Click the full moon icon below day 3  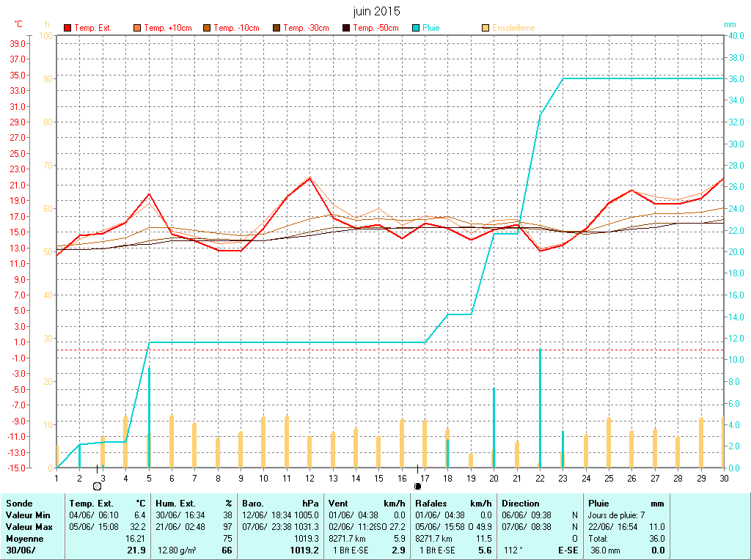coord(97,486)
